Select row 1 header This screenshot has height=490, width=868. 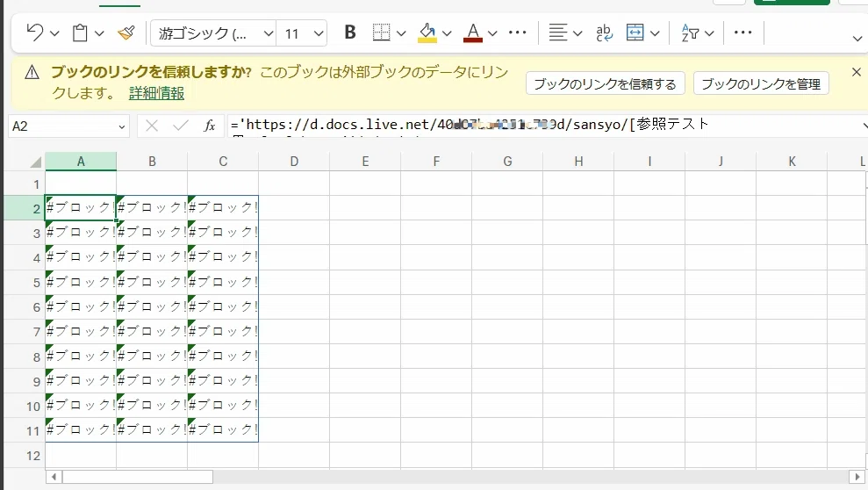point(25,184)
